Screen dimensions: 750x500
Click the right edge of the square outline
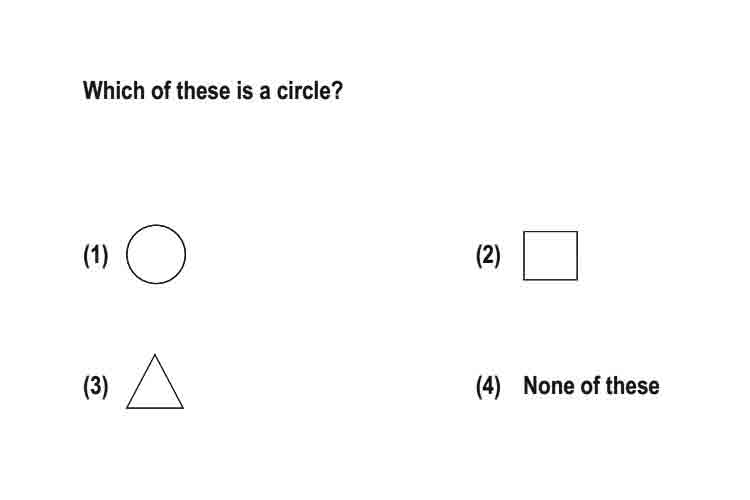point(577,256)
